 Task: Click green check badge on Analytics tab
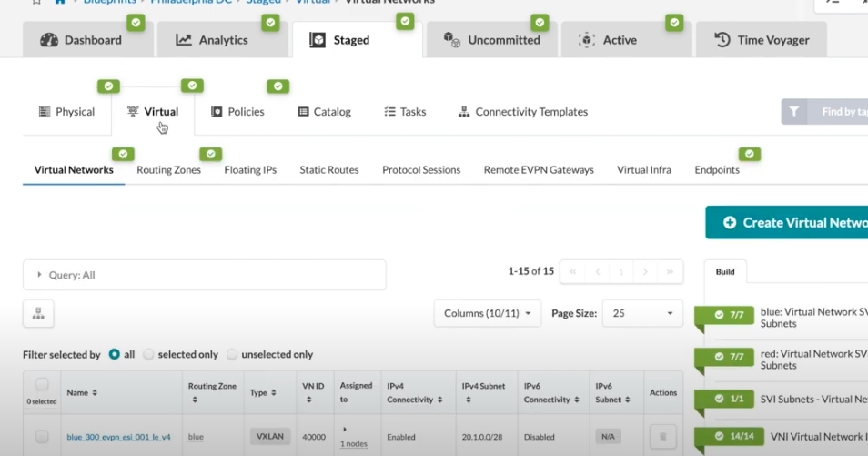coord(270,23)
